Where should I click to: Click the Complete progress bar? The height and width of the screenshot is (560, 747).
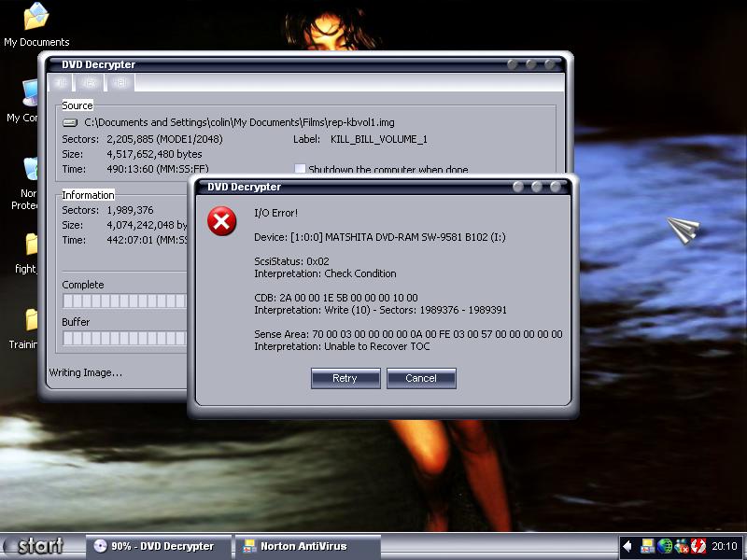pyautogui.click(x=125, y=301)
